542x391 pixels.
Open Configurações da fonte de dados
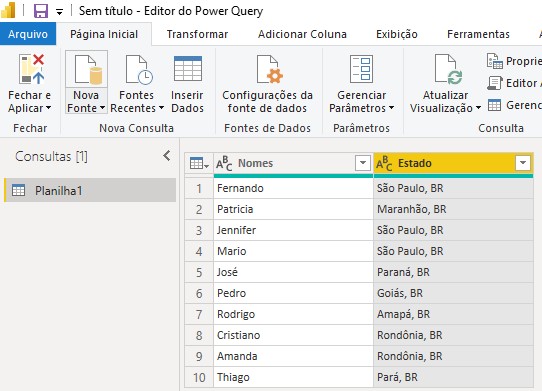pyautogui.click(x=270, y=69)
